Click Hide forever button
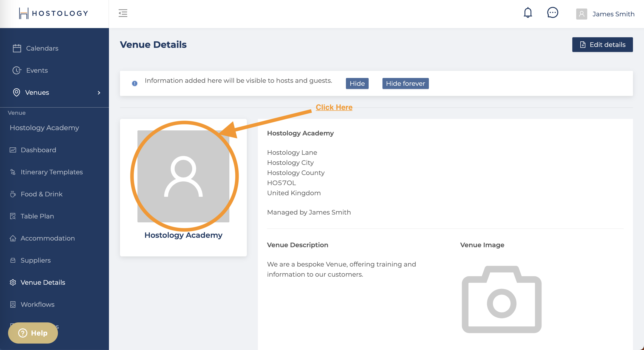The image size is (644, 350). [405, 83]
